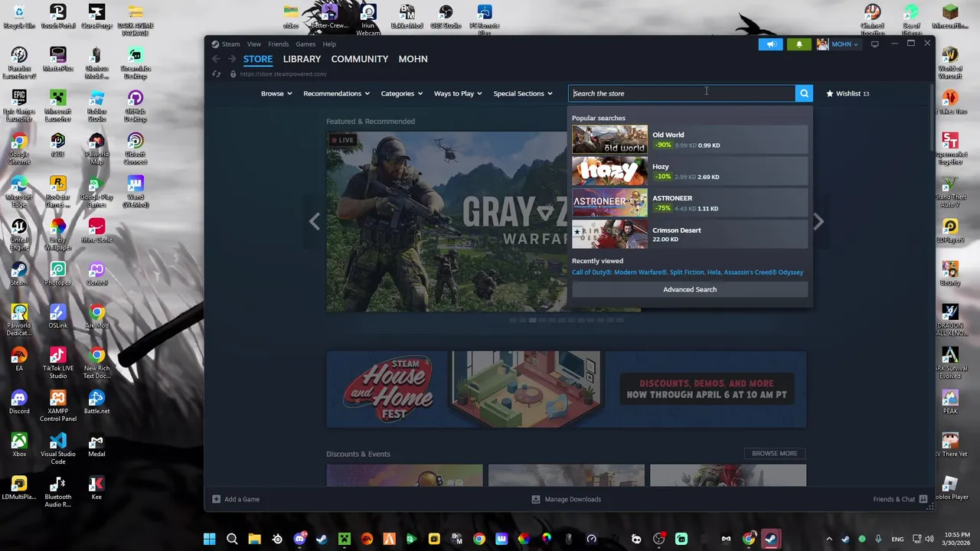The width and height of the screenshot is (980, 551).
Task: Select Old World popular search result
Action: point(689,139)
